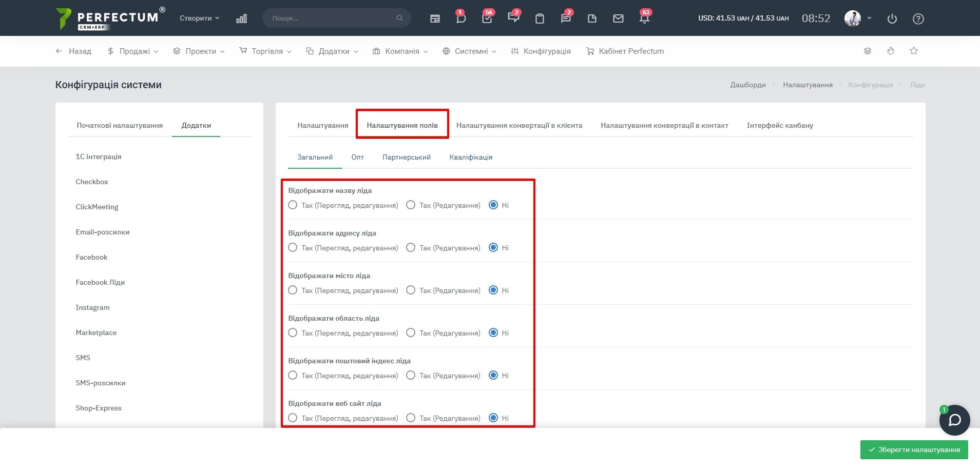Switch to the Кваліфікація sub-tab

pos(471,157)
